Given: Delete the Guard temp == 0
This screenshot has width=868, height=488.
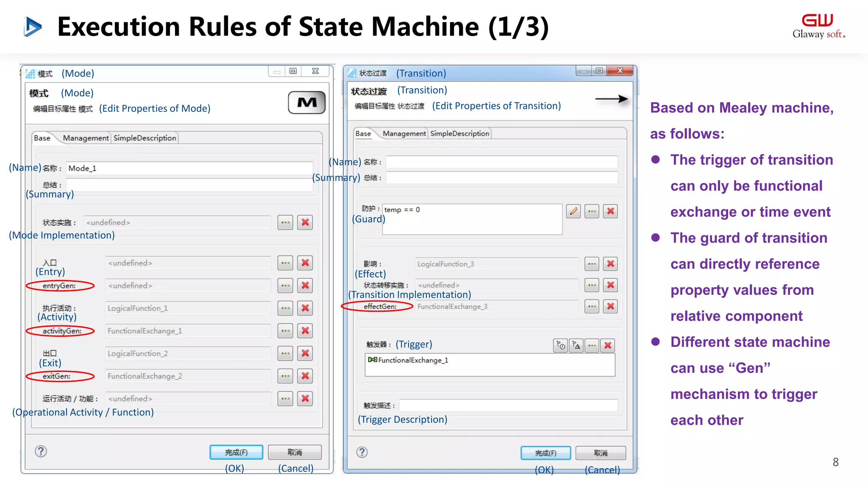Looking at the screenshot, I should 611,211.
